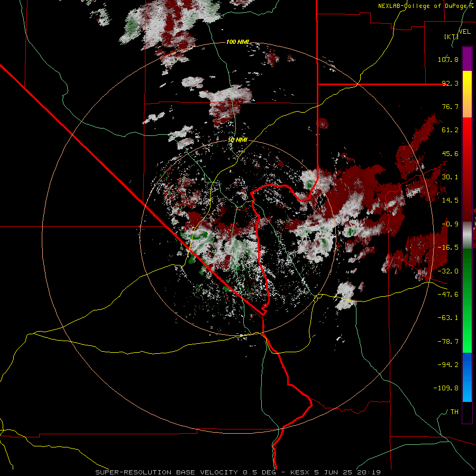Click the -63.1 legend value
This screenshot has width=476, height=476.
point(448,318)
